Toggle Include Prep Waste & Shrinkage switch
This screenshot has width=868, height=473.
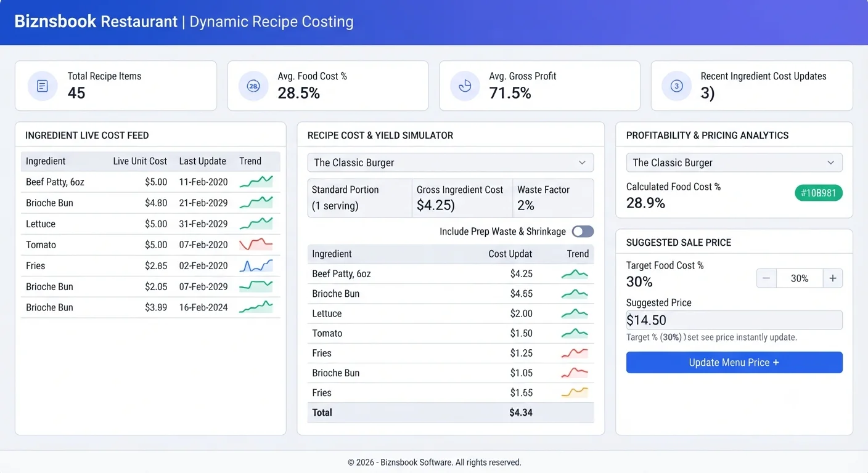583,232
